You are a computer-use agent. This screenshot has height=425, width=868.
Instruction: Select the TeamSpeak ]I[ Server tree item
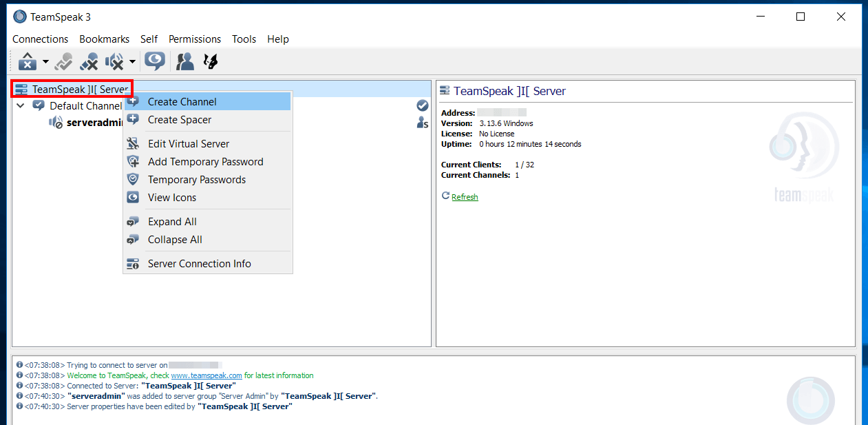point(69,89)
